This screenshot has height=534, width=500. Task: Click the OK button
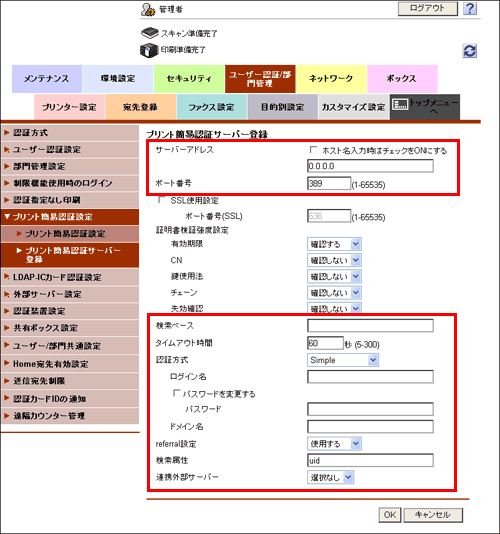pos(390,515)
